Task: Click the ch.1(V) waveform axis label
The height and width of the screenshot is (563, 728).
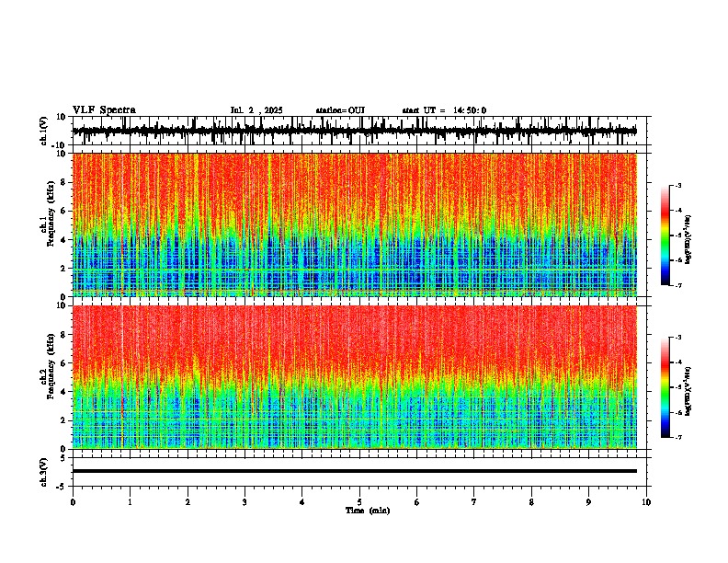Action: (x=44, y=131)
